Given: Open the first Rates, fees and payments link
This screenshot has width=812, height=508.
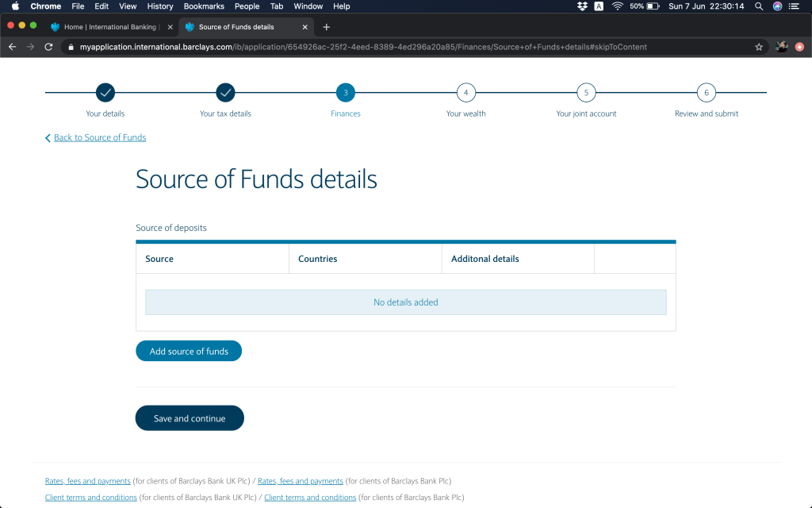Looking at the screenshot, I should (x=87, y=481).
